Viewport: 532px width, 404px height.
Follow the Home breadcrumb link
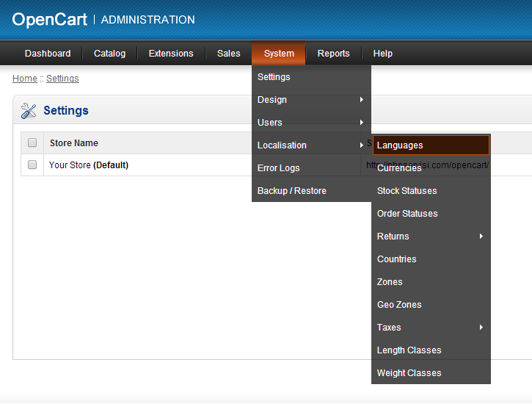coord(25,79)
